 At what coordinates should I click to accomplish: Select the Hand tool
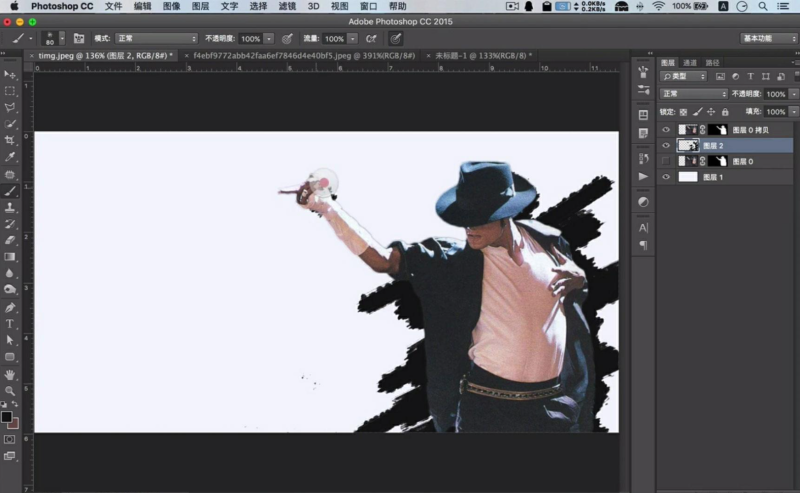click(10, 374)
